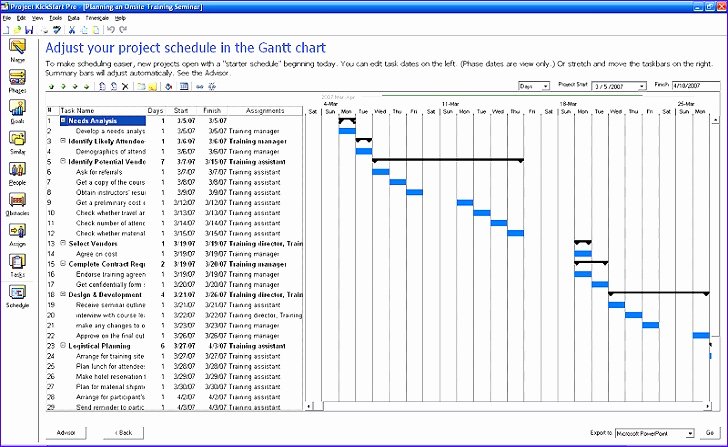Open the Project Start date dropdown
The image size is (728, 447).
tap(642, 86)
